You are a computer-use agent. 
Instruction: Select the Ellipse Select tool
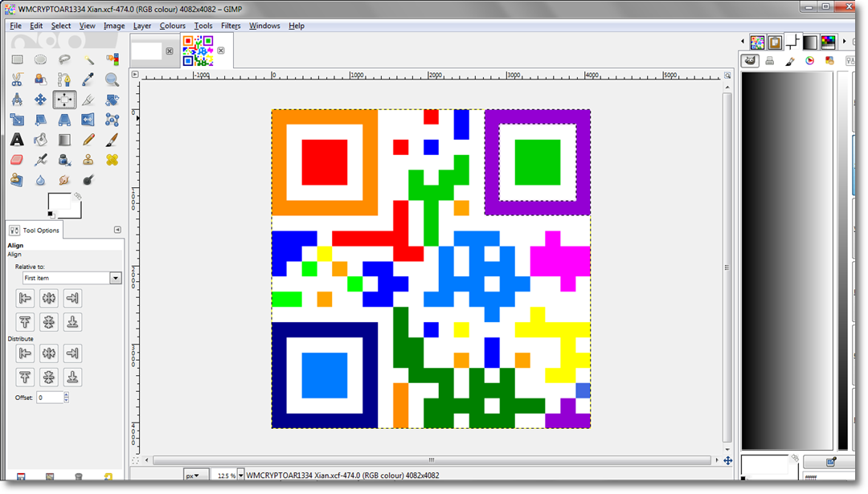pos(40,59)
